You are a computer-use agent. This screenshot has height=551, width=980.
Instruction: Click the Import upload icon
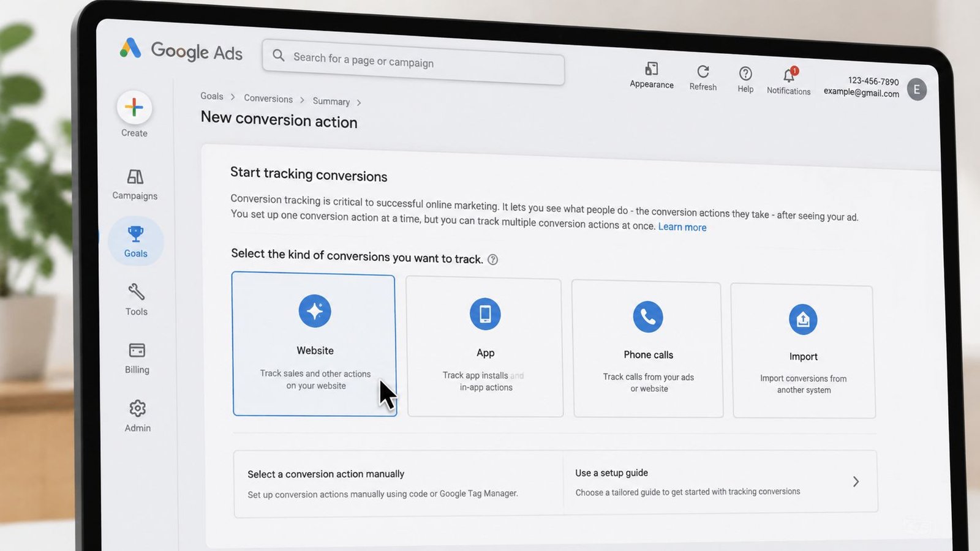pos(803,320)
